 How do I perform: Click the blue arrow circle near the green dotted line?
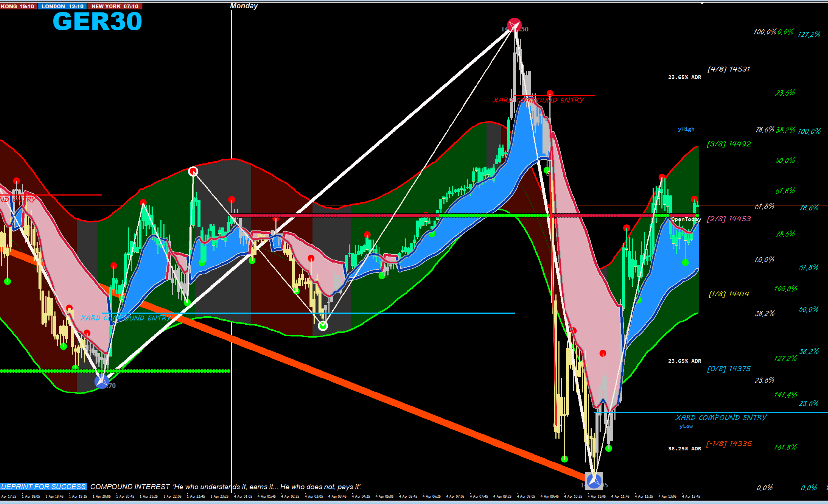(101, 382)
